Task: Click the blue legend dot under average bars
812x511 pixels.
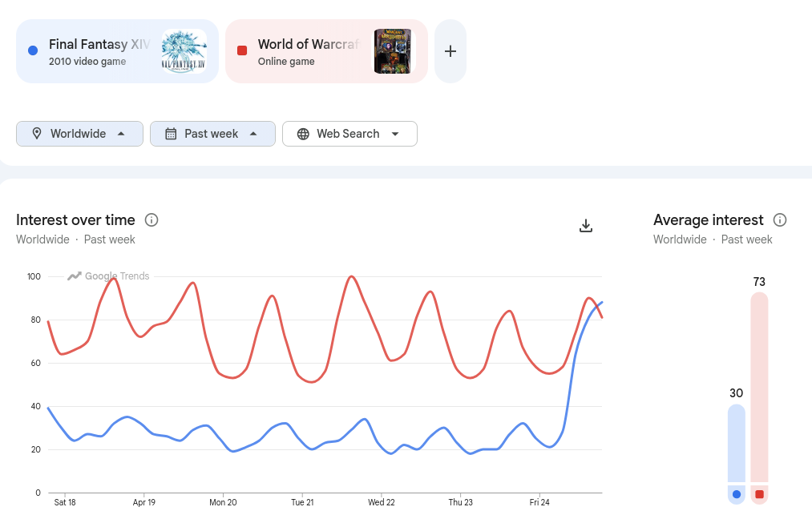Action: (x=737, y=494)
